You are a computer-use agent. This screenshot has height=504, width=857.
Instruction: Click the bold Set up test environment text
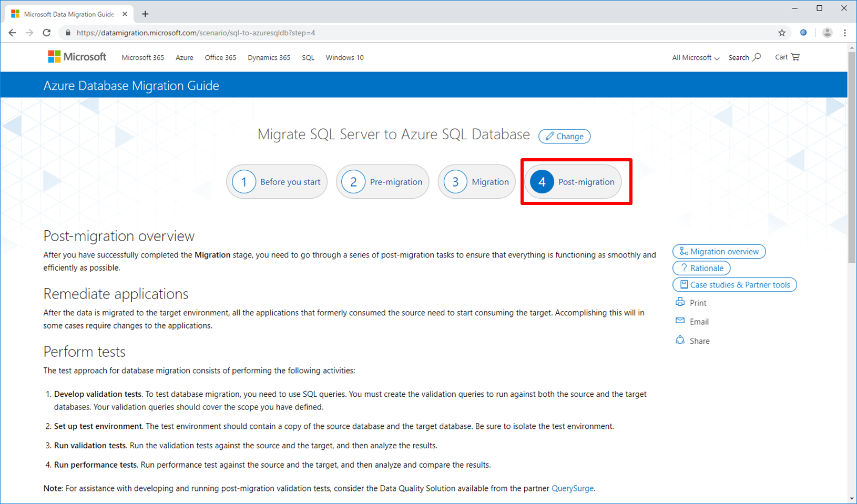(x=98, y=426)
